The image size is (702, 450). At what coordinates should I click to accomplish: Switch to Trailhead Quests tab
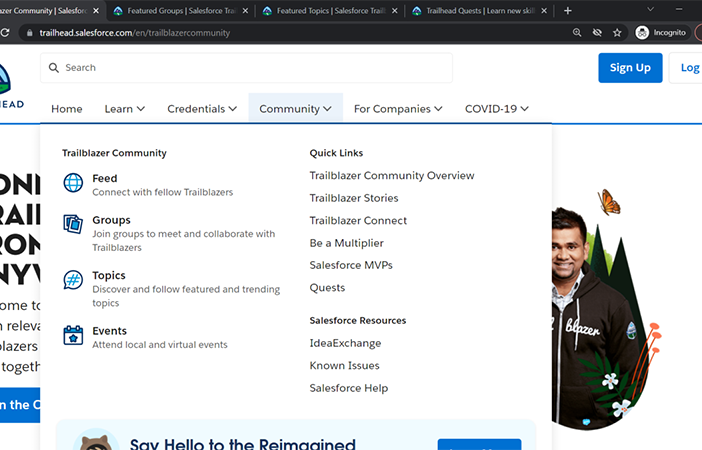(479, 11)
